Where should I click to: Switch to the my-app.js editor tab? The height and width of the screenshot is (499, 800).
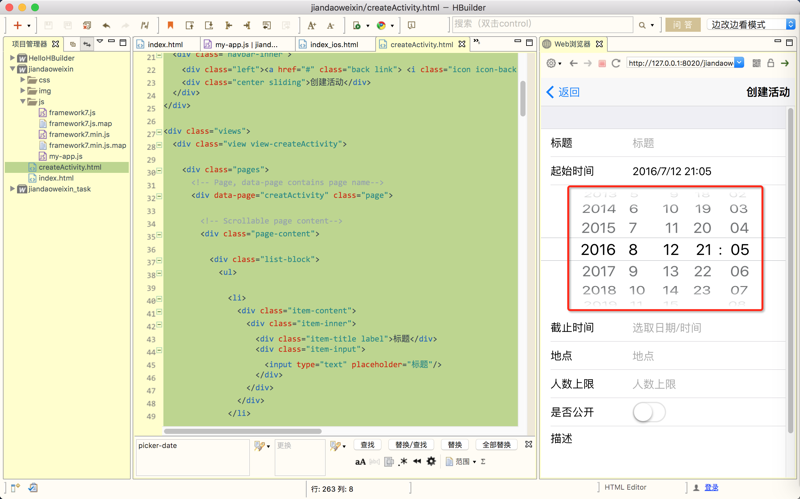pyautogui.click(x=246, y=44)
